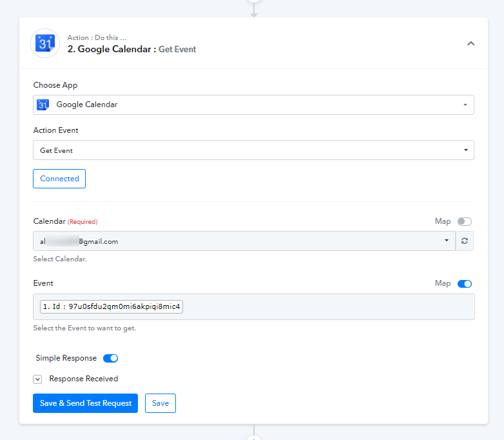Click the 'Select the Event to want to get.' hint
The height and width of the screenshot is (440, 504).
pos(84,328)
